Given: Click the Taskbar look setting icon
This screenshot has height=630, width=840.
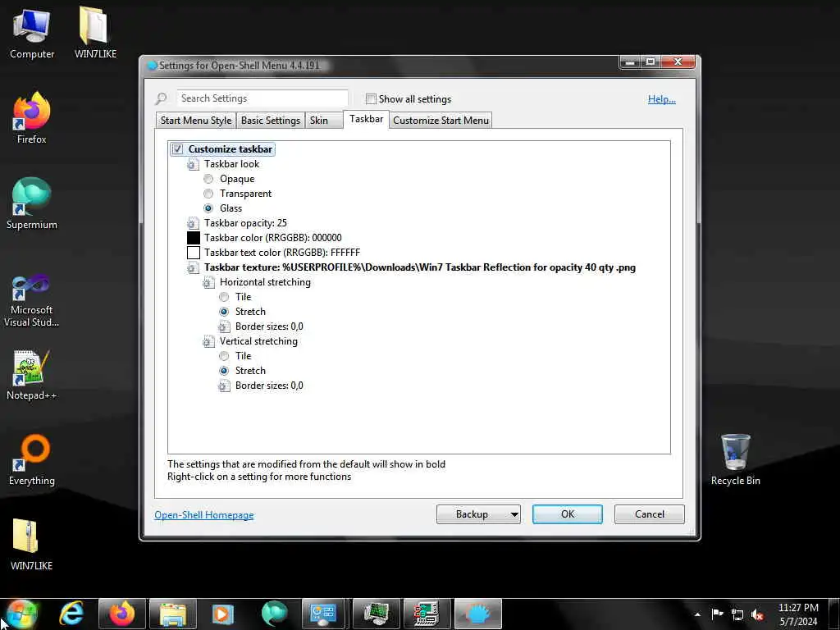Looking at the screenshot, I should click(192, 164).
